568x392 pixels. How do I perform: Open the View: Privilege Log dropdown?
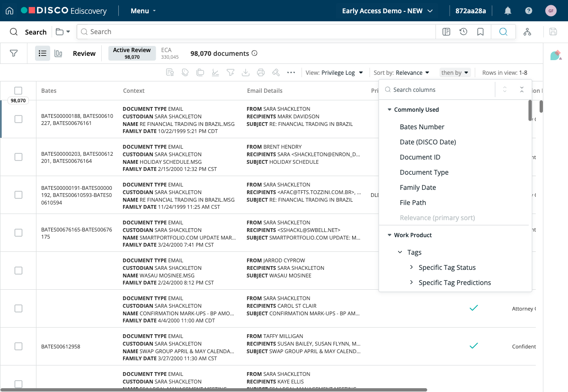[335, 72]
